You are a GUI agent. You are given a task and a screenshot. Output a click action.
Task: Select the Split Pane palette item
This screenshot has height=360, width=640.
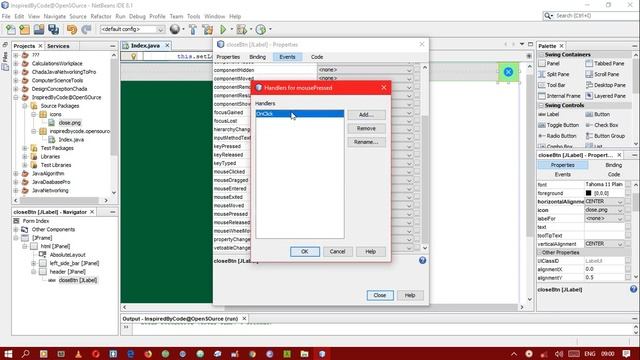pos(554,74)
